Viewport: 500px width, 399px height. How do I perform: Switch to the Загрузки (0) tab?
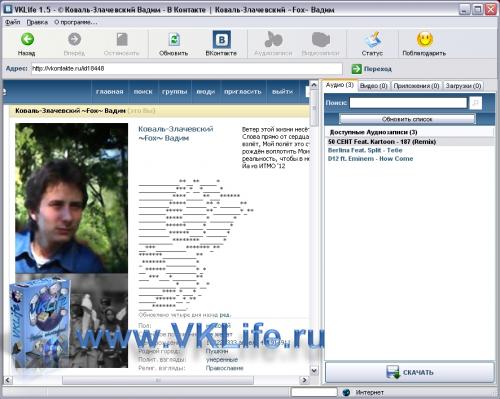pyautogui.click(x=463, y=86)
